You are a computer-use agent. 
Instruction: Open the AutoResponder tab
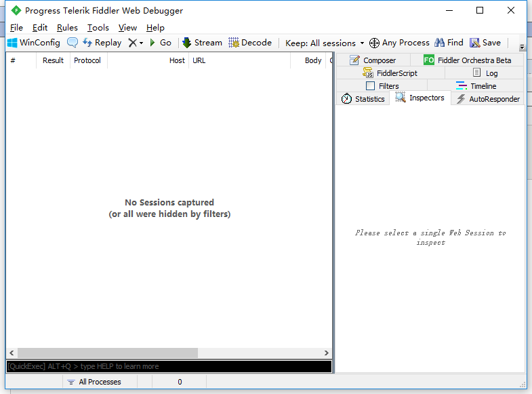(488, 99)
